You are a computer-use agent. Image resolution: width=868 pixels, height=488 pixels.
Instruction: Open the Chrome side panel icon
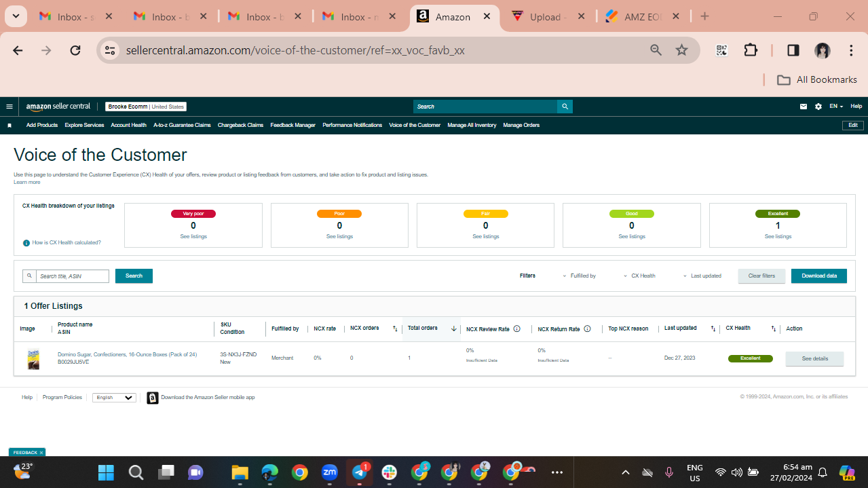coord(793,50)
